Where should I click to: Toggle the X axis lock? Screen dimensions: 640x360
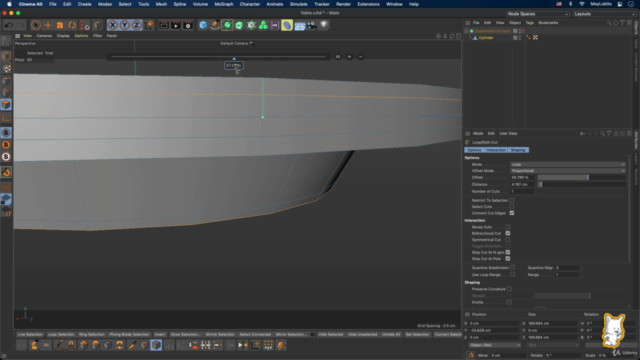click(113, 25)
